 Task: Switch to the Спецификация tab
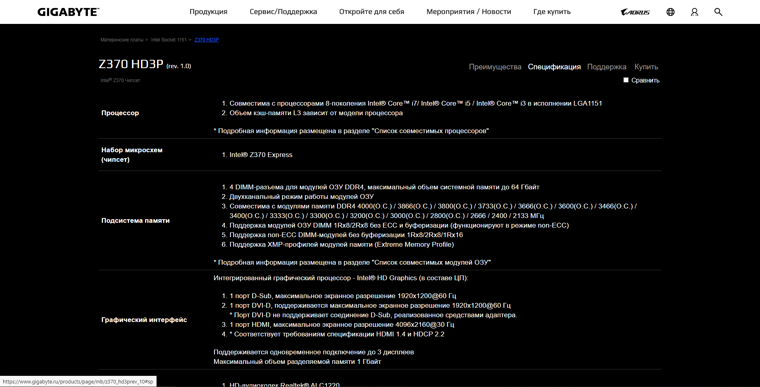pyautogui.click(x=554, y=67)
